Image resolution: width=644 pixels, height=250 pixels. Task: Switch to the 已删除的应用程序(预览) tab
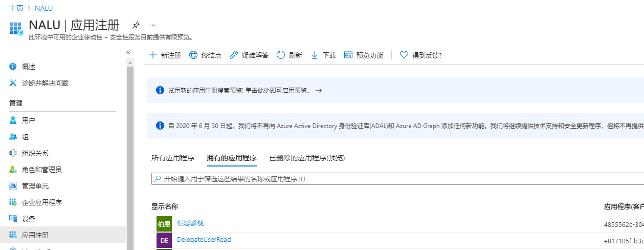coord(307,158)
